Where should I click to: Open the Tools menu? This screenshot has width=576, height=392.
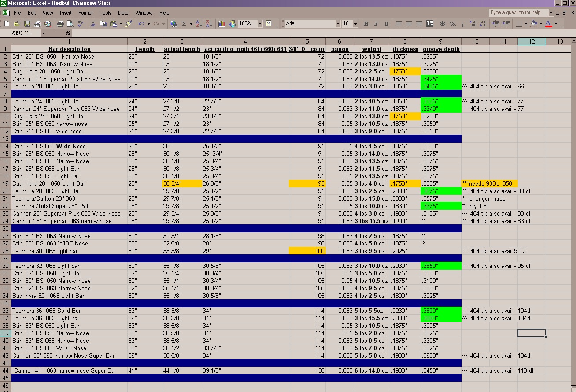pos(105,13)
